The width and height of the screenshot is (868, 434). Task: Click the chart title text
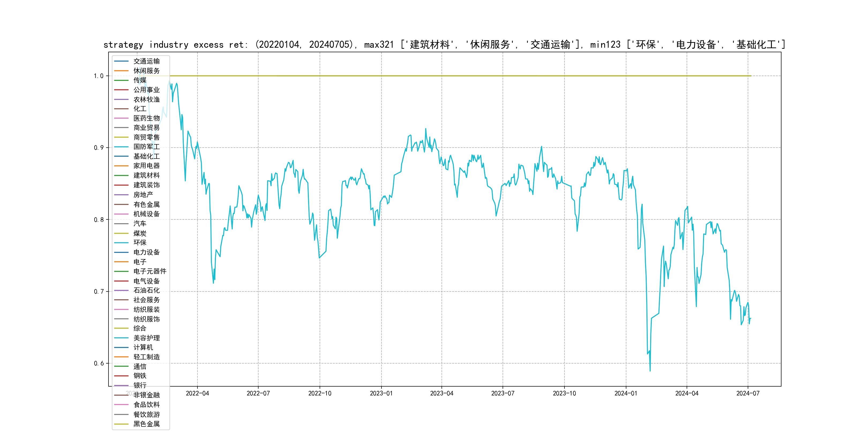pyautogui.click(x=444, y=45)
